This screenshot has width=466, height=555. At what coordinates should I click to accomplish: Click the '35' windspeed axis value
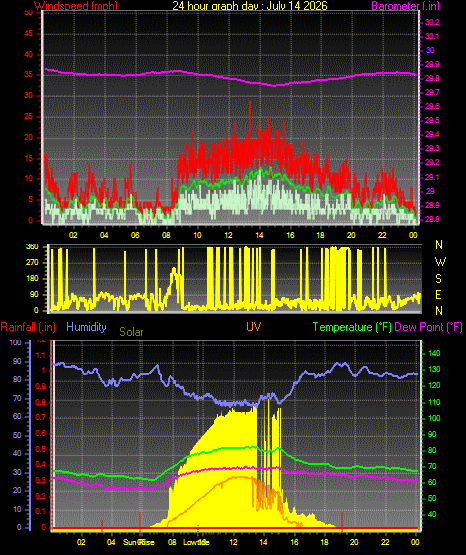pyautogui.click(x=28, y=75)
